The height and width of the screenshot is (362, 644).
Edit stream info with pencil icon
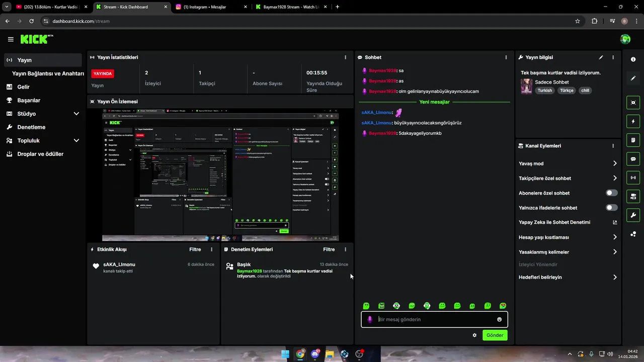point(601,57)
